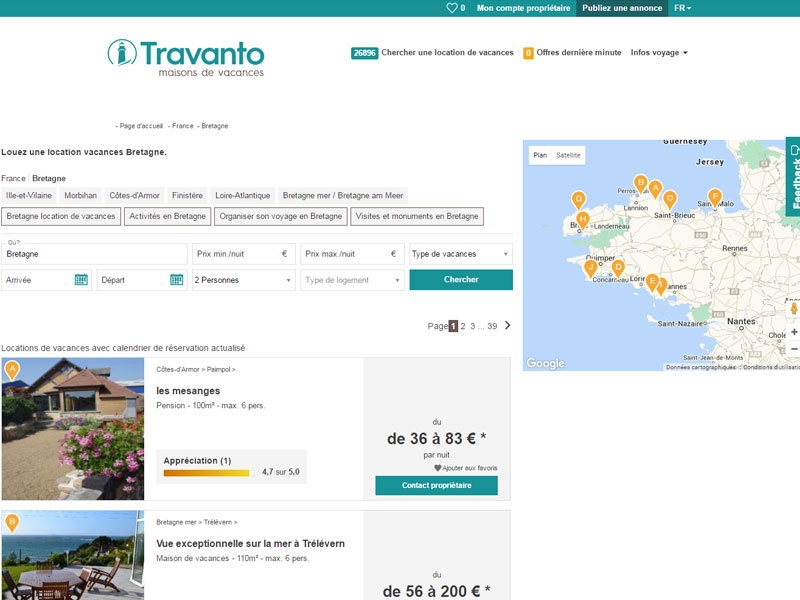Image resolution: width=800 pixels, height=600 pixels.
Task: Click the 26896 listings count badge
Action: pos(364,53)
